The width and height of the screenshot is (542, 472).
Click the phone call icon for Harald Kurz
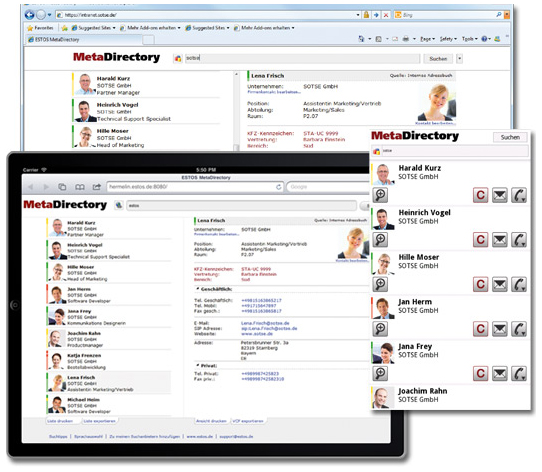(x=519, y=195)
